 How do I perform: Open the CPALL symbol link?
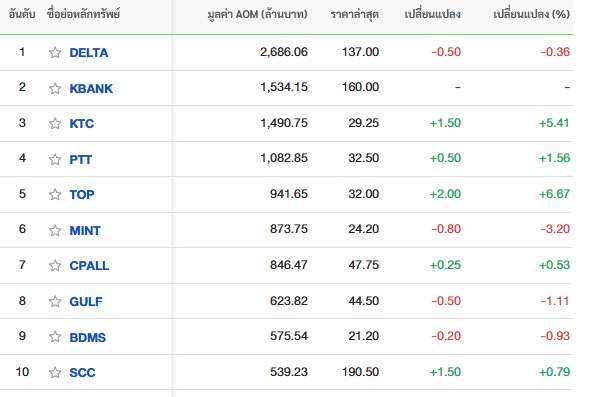89,266
